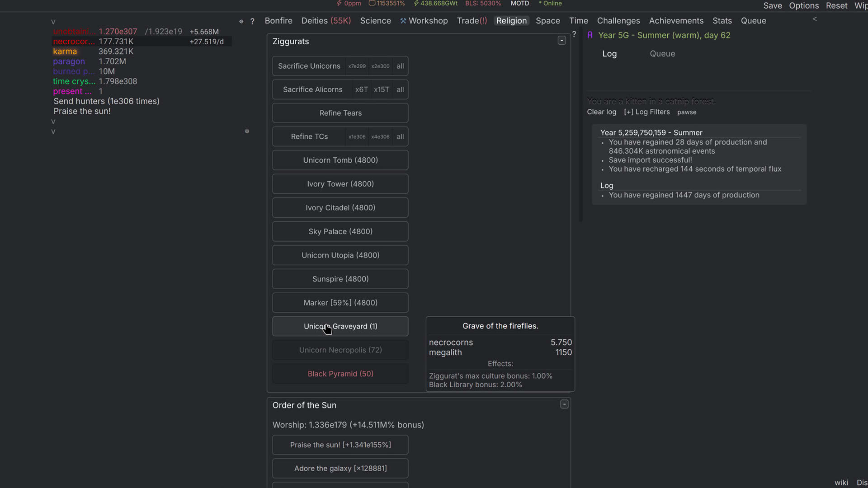Build Sky Palace (4800)
This screenshot has width=868, height=488.
coord(340,231)
